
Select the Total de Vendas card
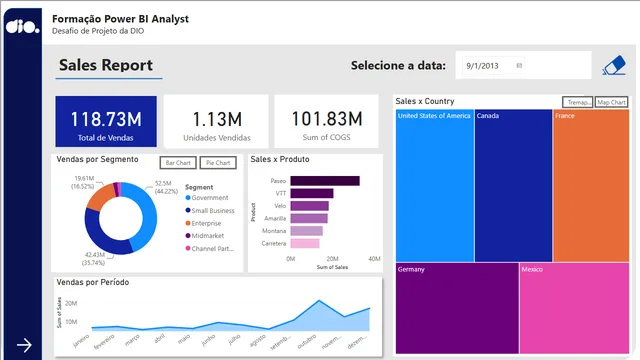coord(106,121)
